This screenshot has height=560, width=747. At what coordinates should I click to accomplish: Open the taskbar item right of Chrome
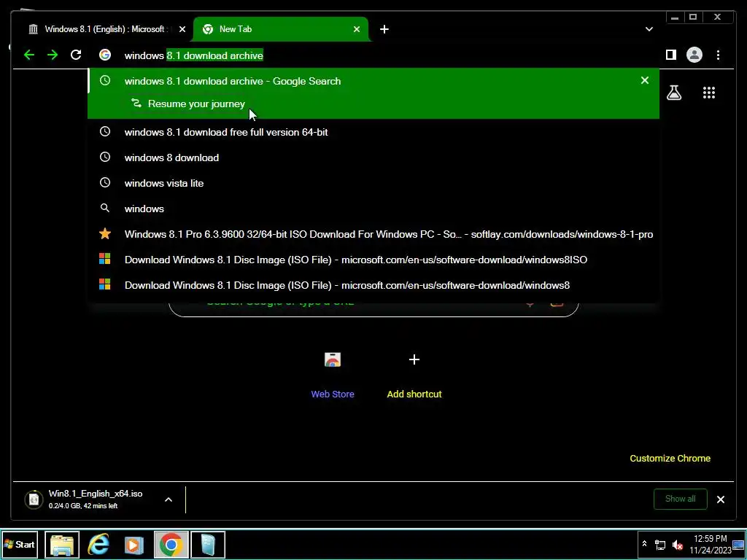coord(208,544)
